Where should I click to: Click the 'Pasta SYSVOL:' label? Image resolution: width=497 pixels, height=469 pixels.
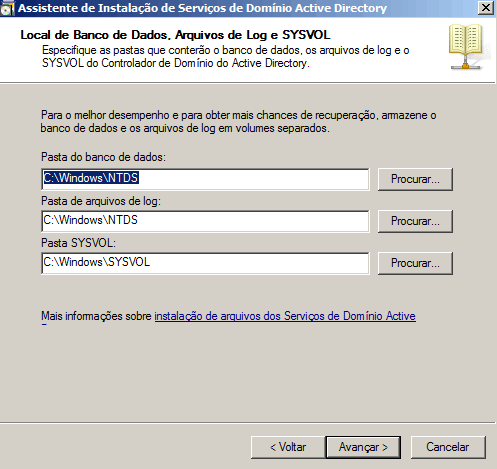click(78, 243)
